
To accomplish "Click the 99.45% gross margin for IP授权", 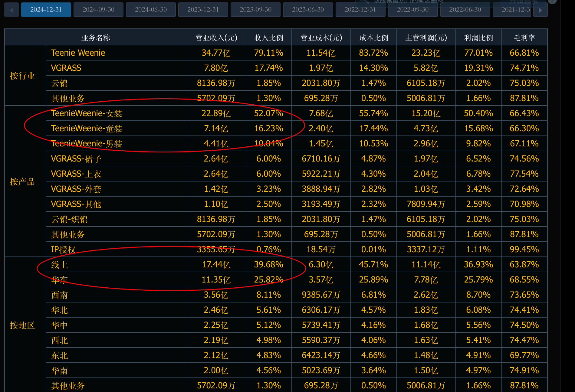I will pos(524,249).
